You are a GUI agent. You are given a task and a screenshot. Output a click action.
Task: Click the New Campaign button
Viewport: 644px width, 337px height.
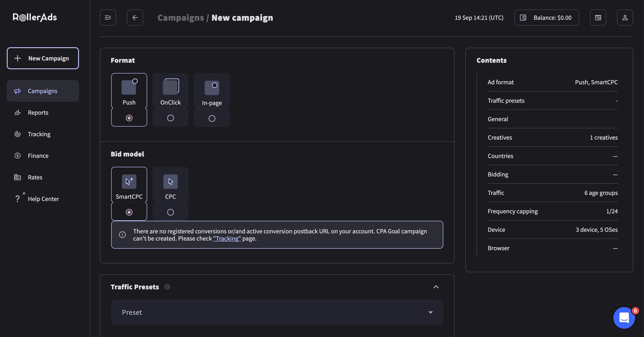click(x=43, y=58)
